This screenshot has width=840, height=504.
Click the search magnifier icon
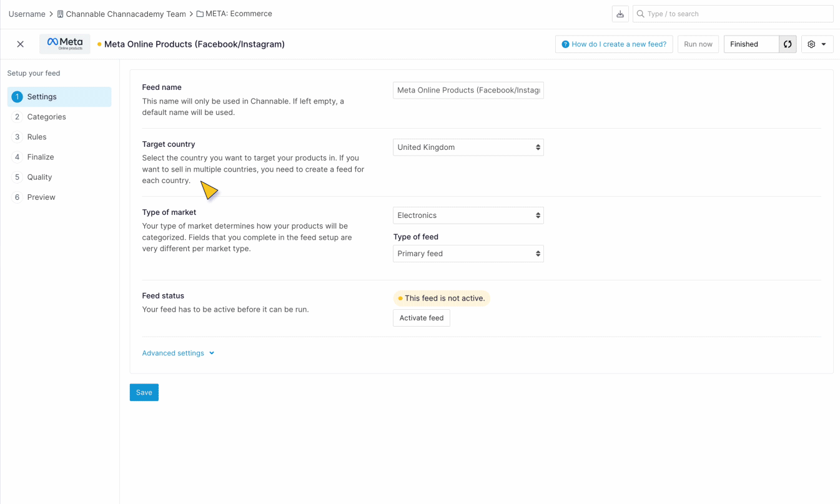click(640, 14)
